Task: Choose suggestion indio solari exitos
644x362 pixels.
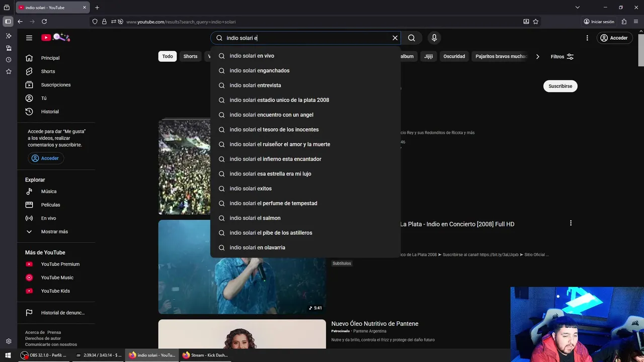Action: click(305, 189)
